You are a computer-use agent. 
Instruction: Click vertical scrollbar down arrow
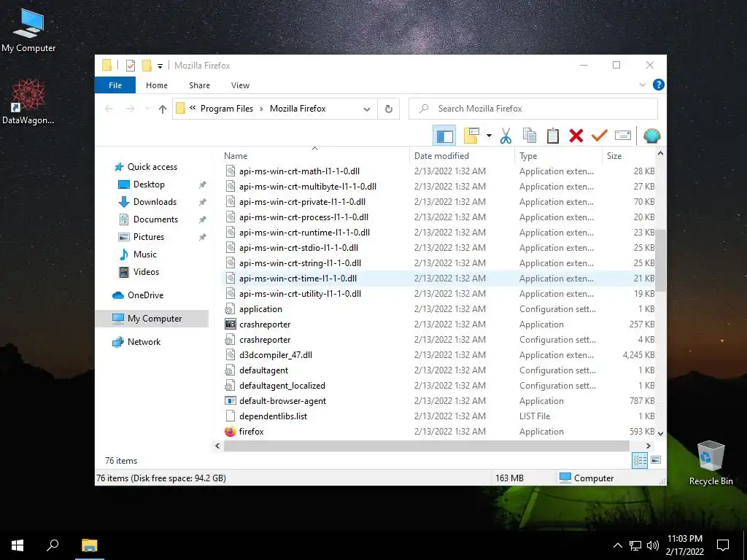tap(660, 433)
